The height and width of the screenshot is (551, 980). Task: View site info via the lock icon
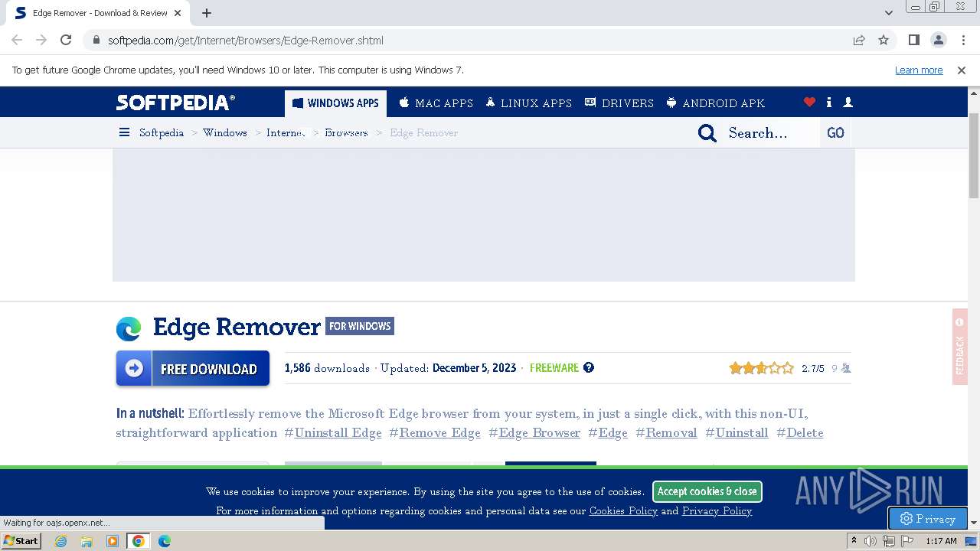click(x=95, y=40)
